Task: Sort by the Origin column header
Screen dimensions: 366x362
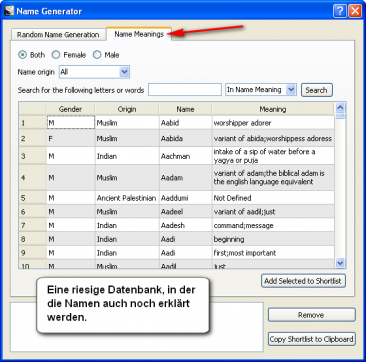Action: tap(127, 109)
